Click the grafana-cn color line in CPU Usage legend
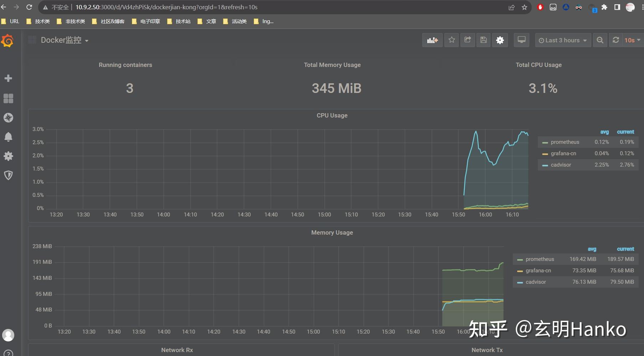 pyautogui.click(x=545, y=154)
